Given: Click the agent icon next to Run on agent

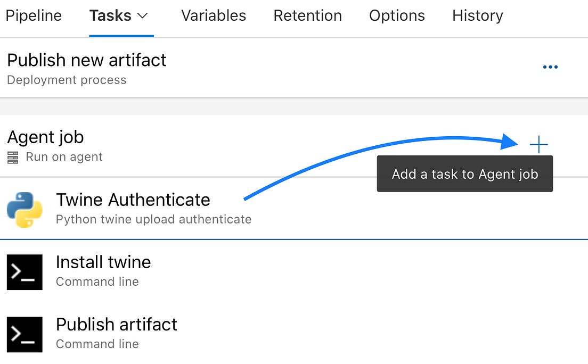Looking at the screenshot, I should tap(13, 156).
